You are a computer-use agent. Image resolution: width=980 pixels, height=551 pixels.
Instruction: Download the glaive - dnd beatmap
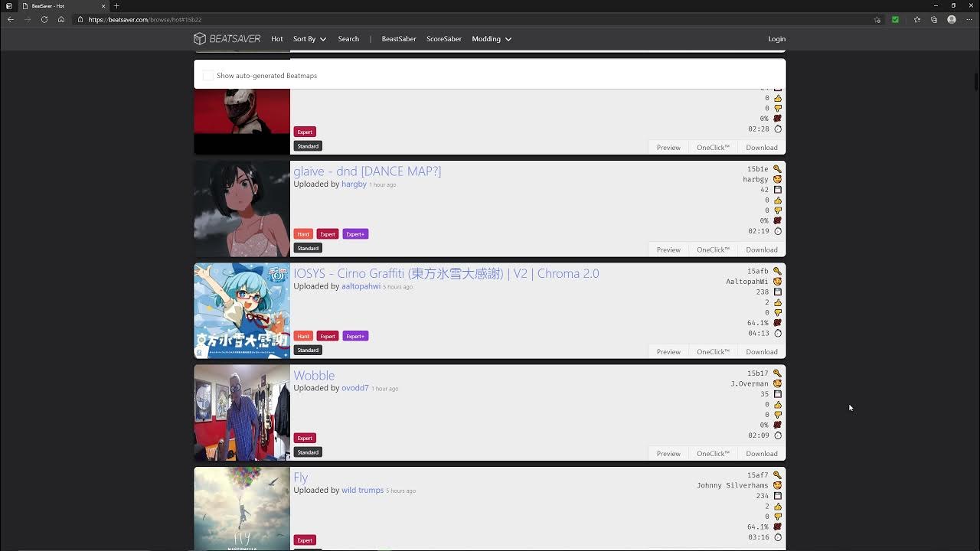[762, 249]
